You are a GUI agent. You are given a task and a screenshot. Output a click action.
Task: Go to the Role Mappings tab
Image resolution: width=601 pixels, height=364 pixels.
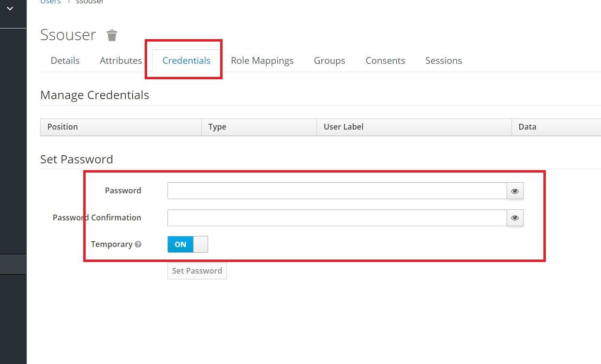(x=262, y=60)
